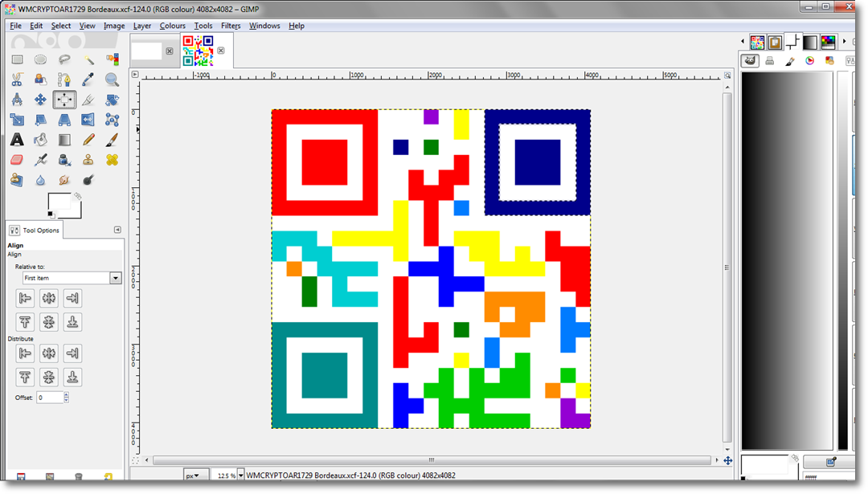
Task: Choose the Bucket Fill tool
Action: [x=40, y=140]
